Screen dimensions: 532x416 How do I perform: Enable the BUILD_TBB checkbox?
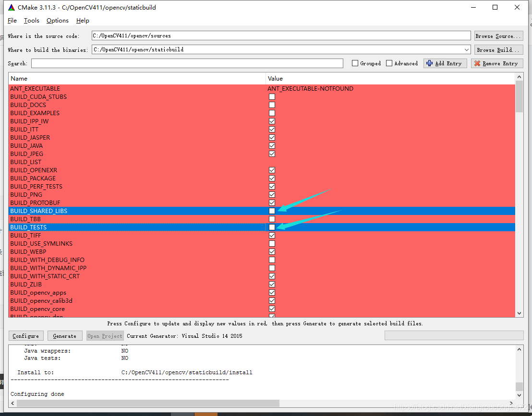[272, 219]
